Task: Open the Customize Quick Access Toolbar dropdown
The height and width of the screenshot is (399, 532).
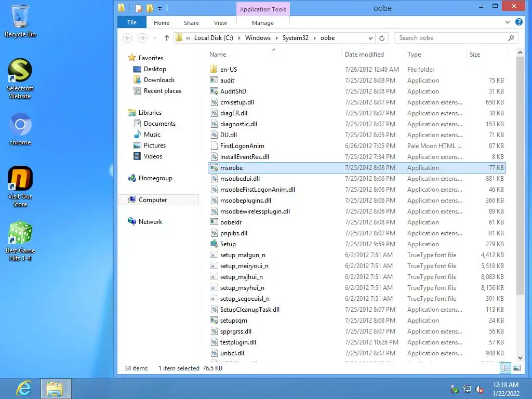Action: 159,8
